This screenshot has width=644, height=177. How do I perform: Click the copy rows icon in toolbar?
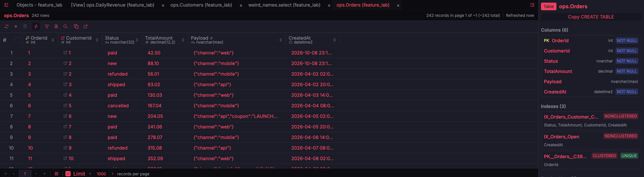coord(76,26)
